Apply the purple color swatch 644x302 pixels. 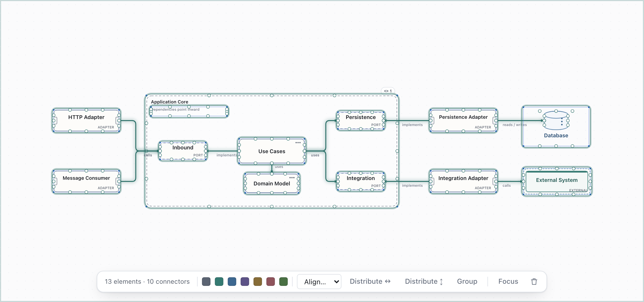(245, 282)
